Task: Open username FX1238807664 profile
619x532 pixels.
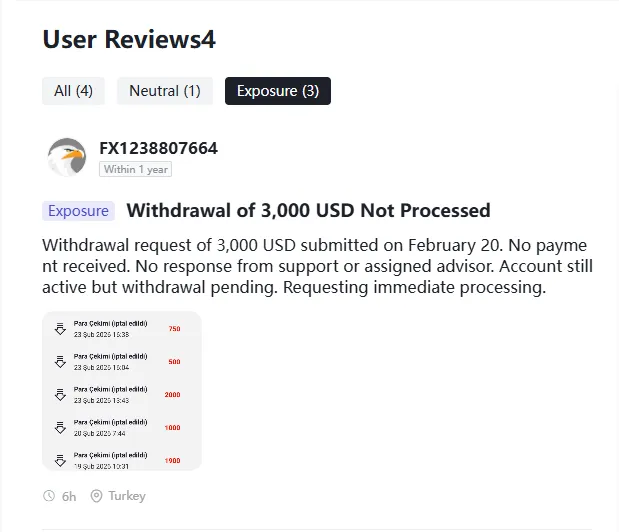Action: [158, 148]
